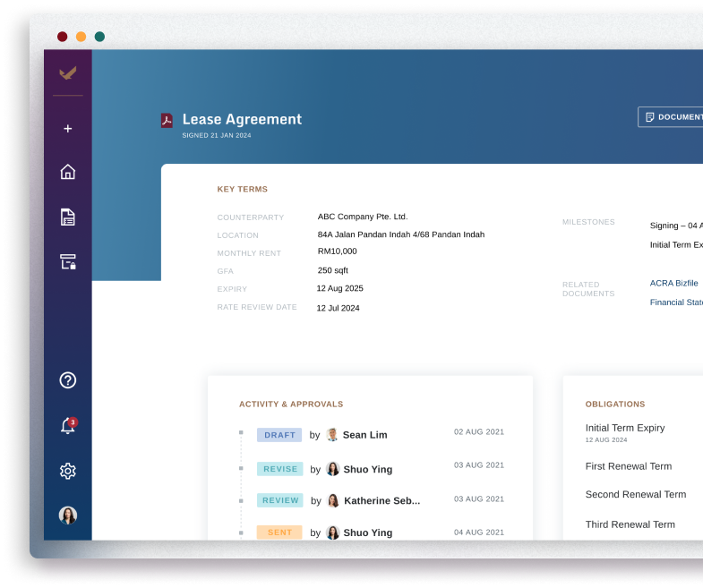This screenshot has height=588, width=703.
Task: Click timeline marker beside REVIEW entry
Action: [x=241, y=501]
